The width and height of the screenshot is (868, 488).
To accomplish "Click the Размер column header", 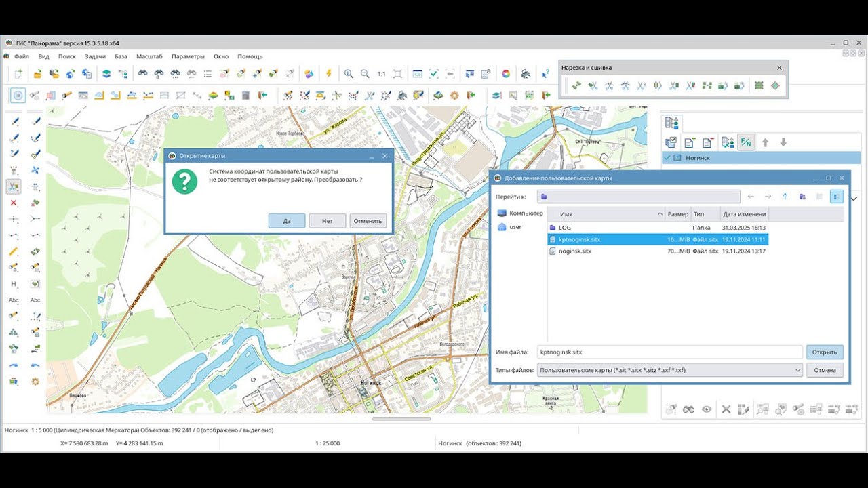I will (x=678, y=214).
